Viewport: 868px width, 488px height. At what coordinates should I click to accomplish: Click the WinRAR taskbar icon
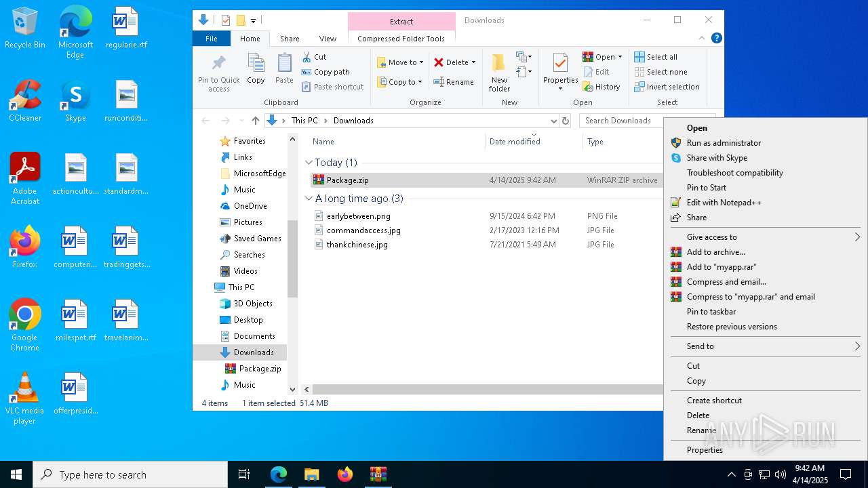click(378, 474)
